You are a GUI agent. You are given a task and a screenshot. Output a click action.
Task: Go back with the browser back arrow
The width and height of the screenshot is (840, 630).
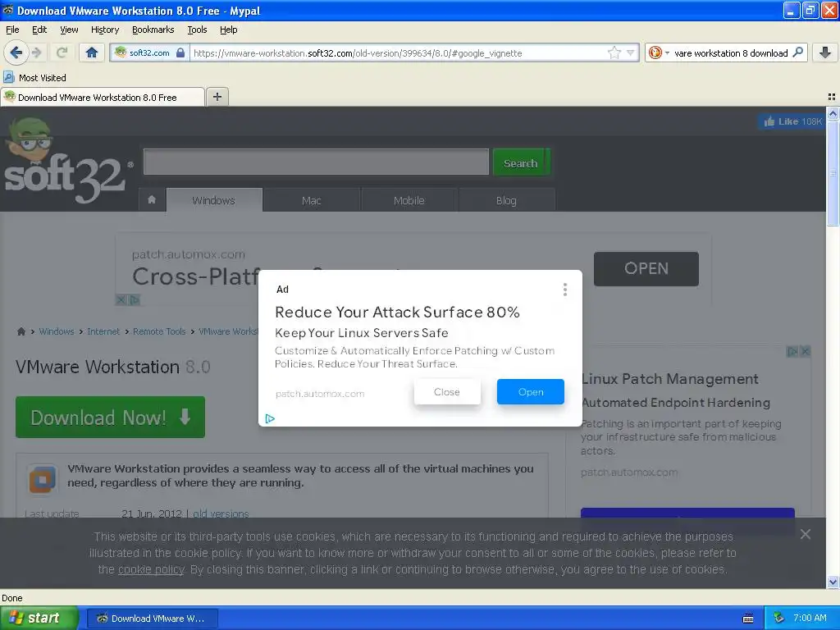pyautogui.click(x=16, y=52)
